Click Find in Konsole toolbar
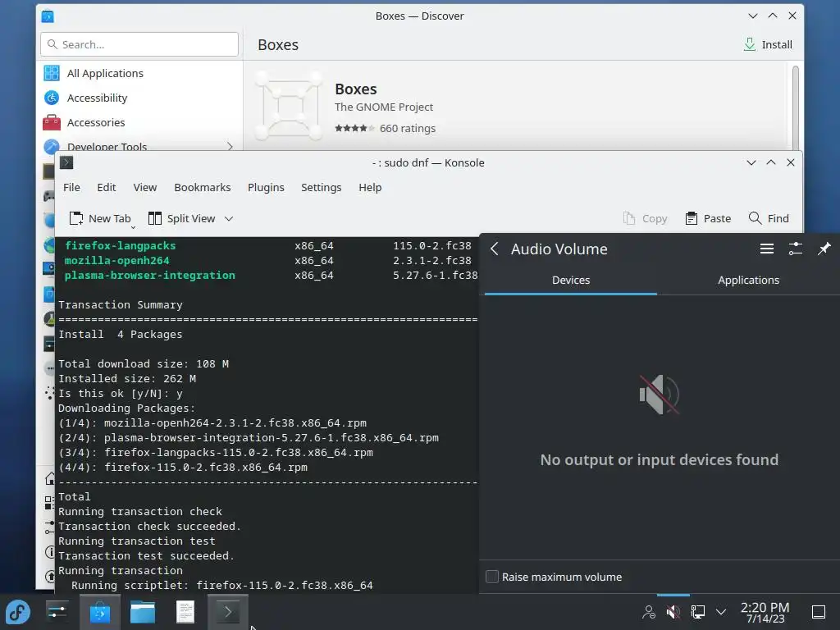The width and height of the screenshot is (840, 630). (x=768, y=218)
